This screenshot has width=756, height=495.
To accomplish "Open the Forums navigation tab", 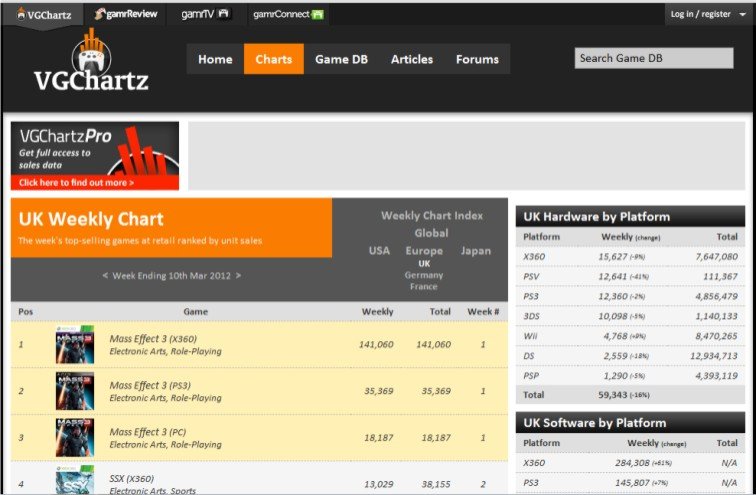I will click(477, 59).
